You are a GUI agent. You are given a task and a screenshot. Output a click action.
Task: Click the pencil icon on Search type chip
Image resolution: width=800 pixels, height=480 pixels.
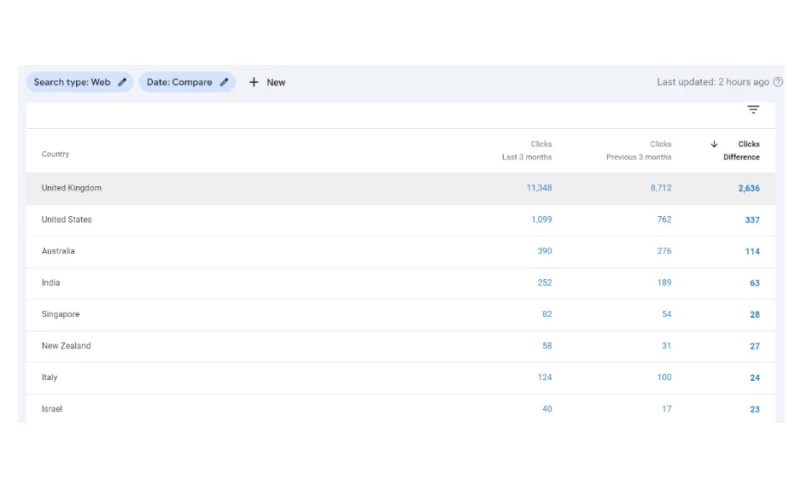tap(122, 83)
